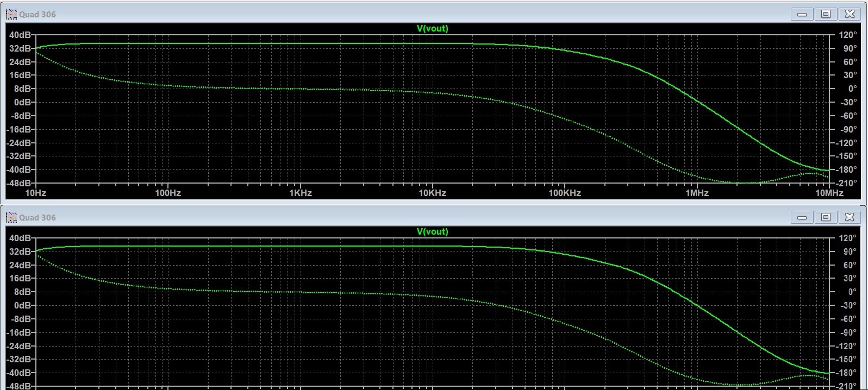Click the 100Hz frequency axis label
Image resolution: width=868 pixels, height=390 pixels.
tap(167, 193)
